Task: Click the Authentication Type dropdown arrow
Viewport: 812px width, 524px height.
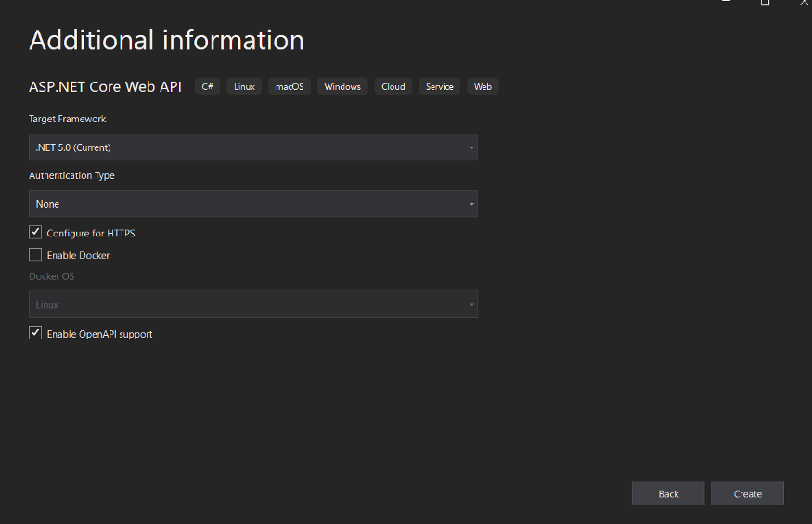Action: [x=471, y=204]
